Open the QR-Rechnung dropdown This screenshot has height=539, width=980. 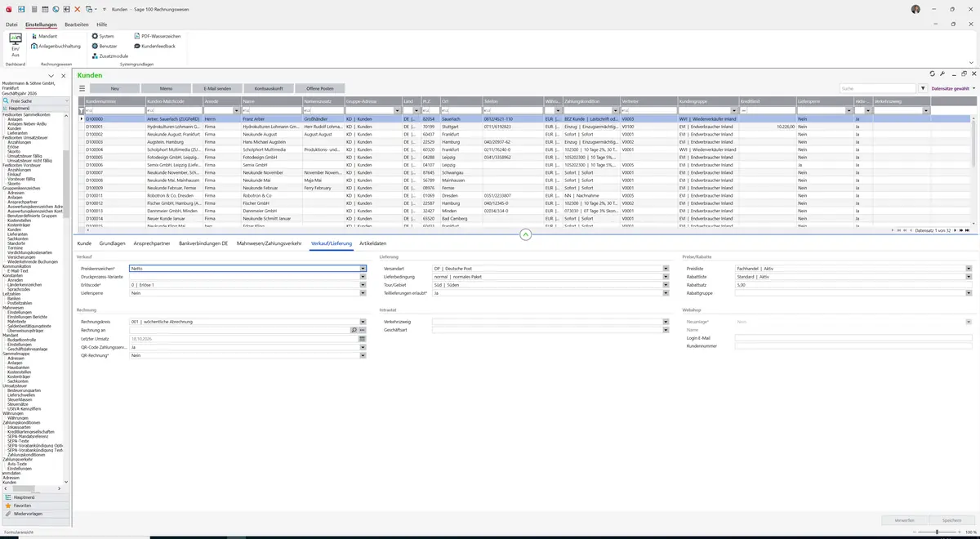coord(363,355)
